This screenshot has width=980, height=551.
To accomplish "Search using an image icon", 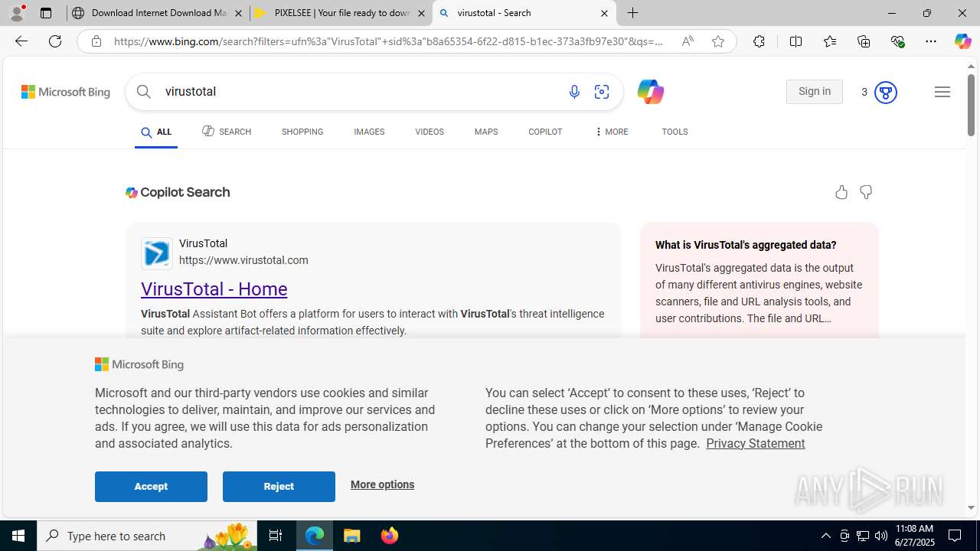I will (602, 92).
